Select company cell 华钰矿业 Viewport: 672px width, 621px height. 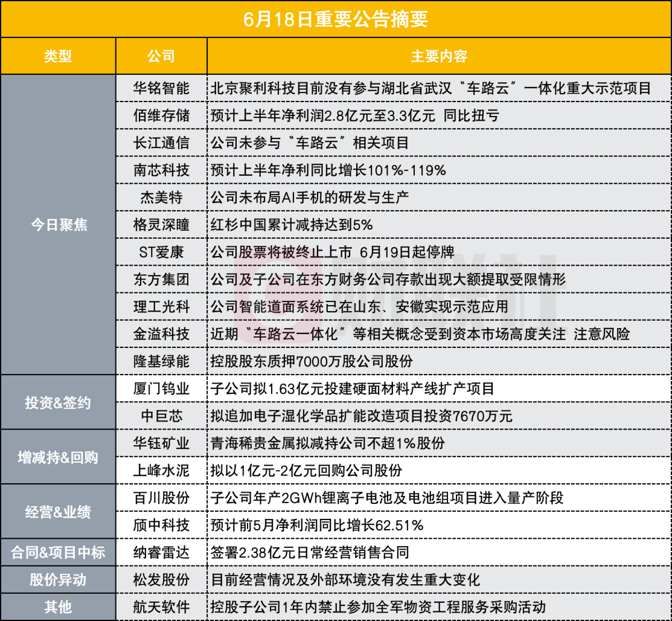coord(162,443)
